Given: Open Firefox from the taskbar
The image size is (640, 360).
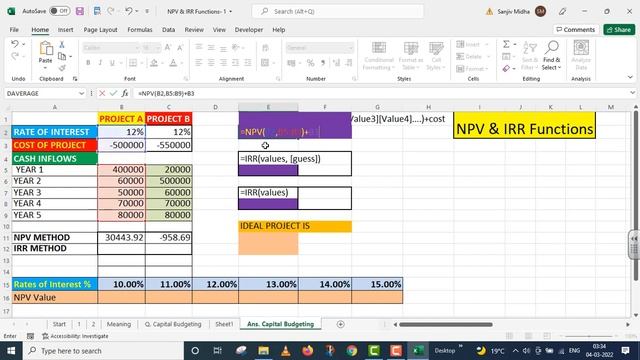Looking at the screenshot, I should tap(308, 351).
